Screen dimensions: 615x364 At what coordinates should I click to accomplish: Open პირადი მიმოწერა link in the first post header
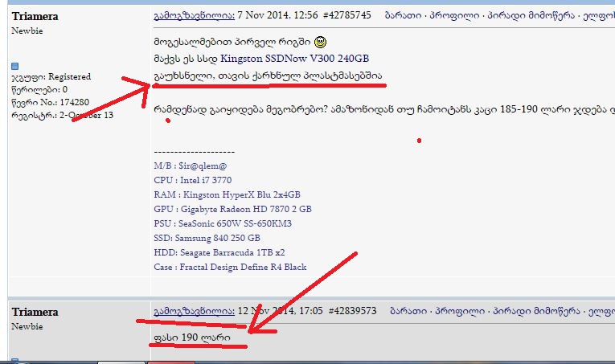(531, 16)
